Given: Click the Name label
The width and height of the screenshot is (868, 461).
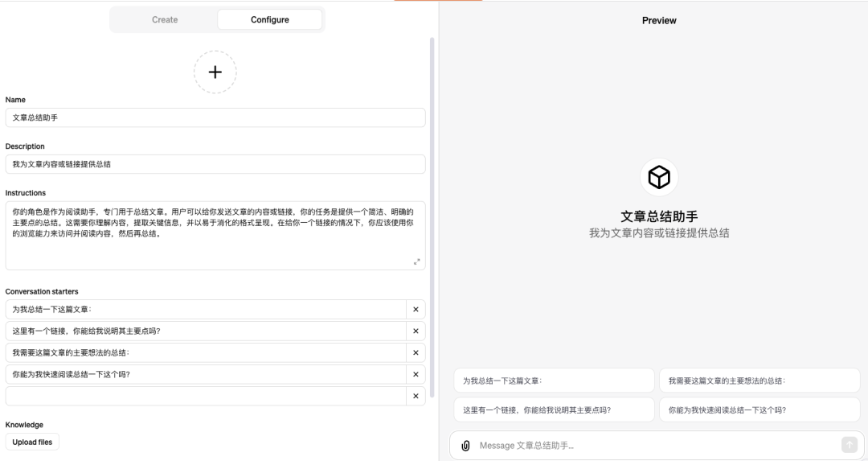Looking at the screenshot, I should click(15, 100).
